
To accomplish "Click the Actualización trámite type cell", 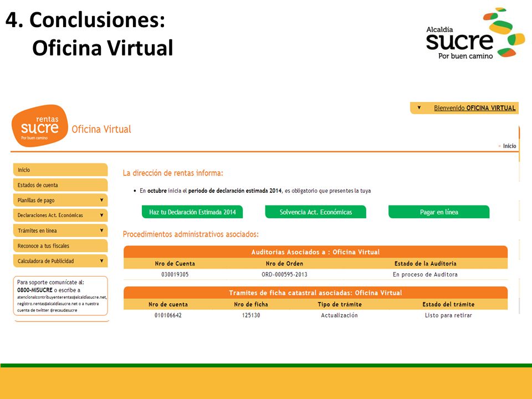I will coord(339,315).
